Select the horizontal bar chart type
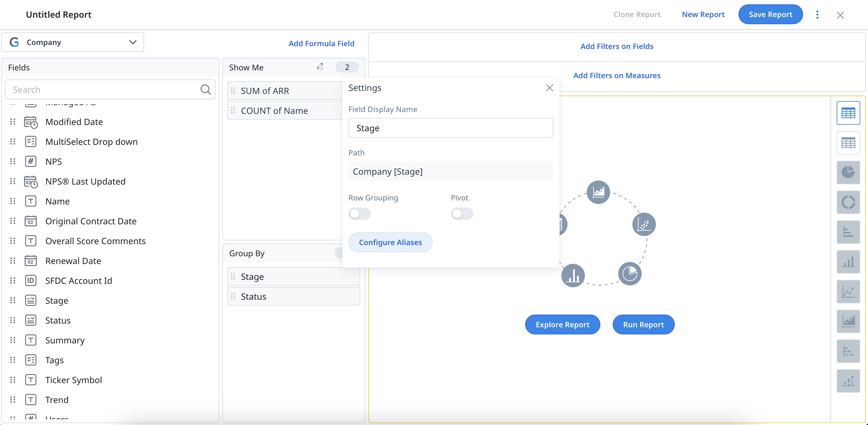 click(x=848, y=232)
